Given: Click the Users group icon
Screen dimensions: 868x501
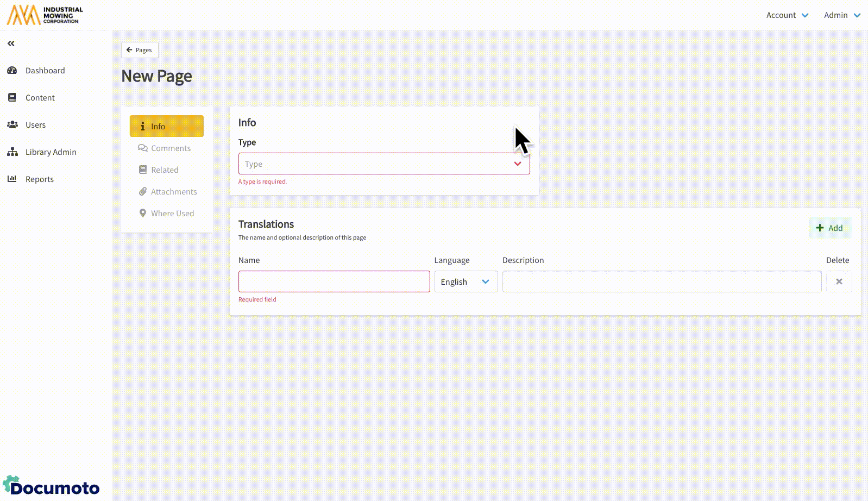Looking at the screenshot, I should (x=12, y=125).
